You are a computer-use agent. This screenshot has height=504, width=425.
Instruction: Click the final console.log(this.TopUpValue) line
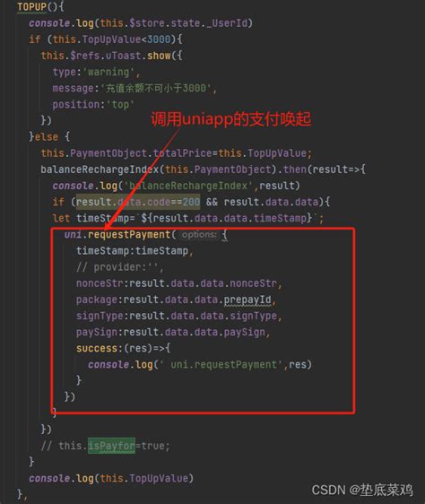pos(111,478)
